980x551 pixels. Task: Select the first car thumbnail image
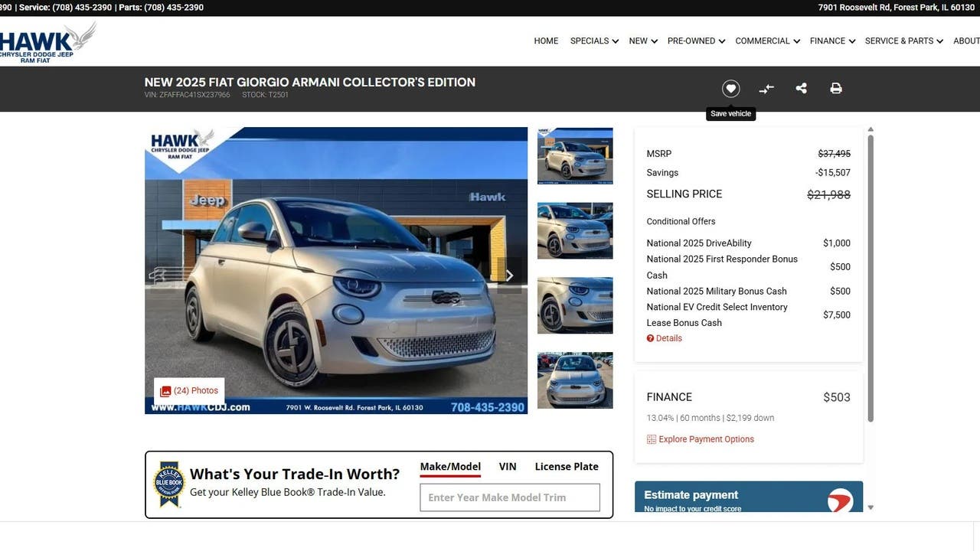click(x=575, y=156)
